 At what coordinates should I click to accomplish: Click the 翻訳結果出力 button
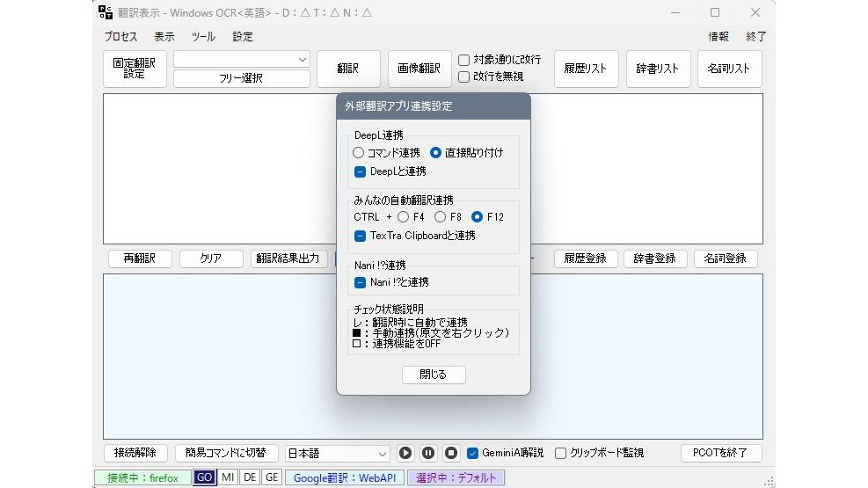click(x=288, y=259)
